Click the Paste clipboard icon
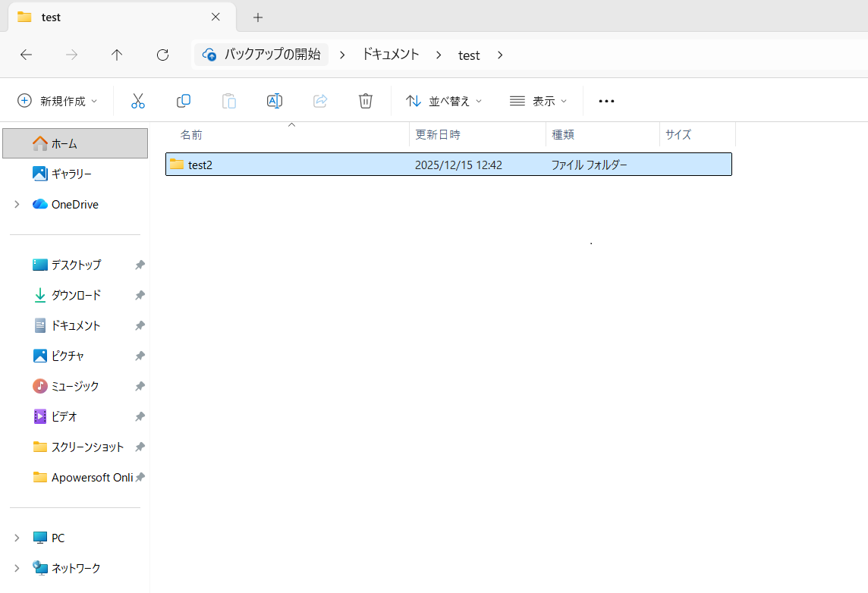The width and height of the screenshot is (868, 593). 228,101
